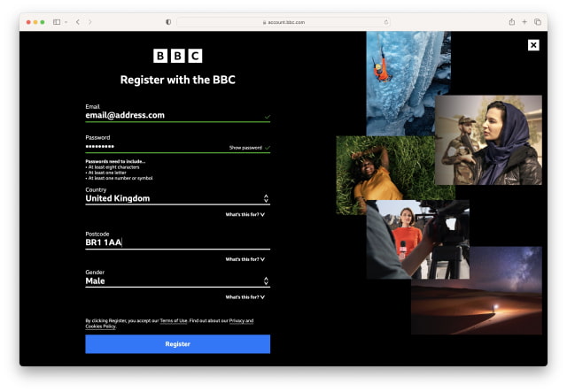Viewport: 567px width, 392px height.
Task: Close the registration page with X
Action: pos(533,44)
